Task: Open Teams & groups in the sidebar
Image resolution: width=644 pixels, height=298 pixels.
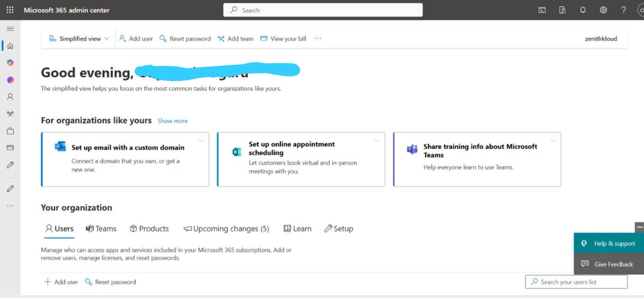Action: (x=10, y=114)
